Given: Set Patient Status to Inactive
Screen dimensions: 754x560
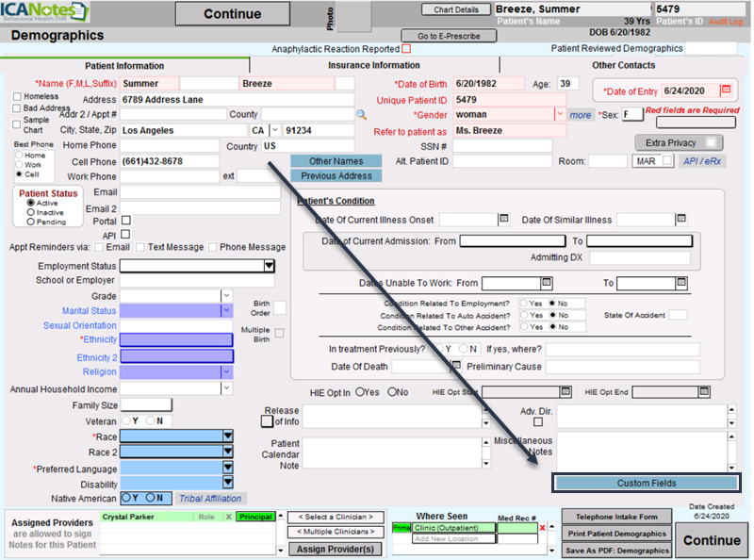Looking at the screenshot, I should 30,212.
